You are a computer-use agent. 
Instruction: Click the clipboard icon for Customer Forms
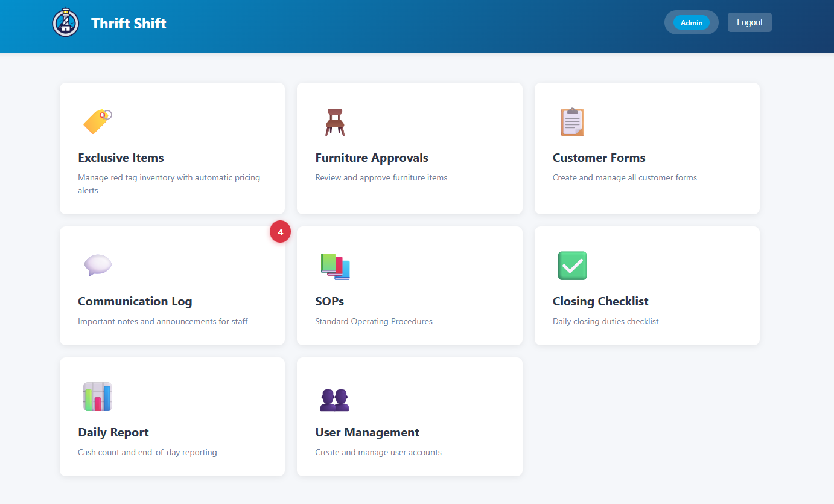[x=572, y=122]
